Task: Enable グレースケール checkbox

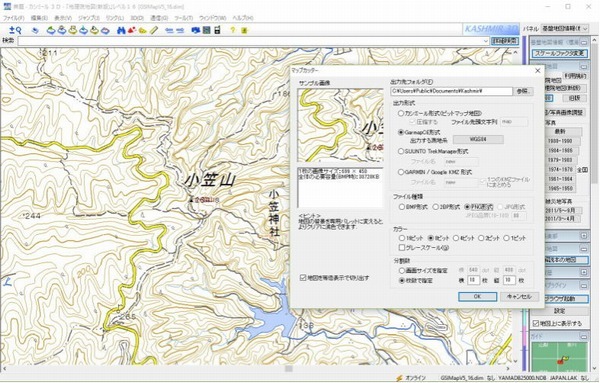Action: (x=402, y=248)
